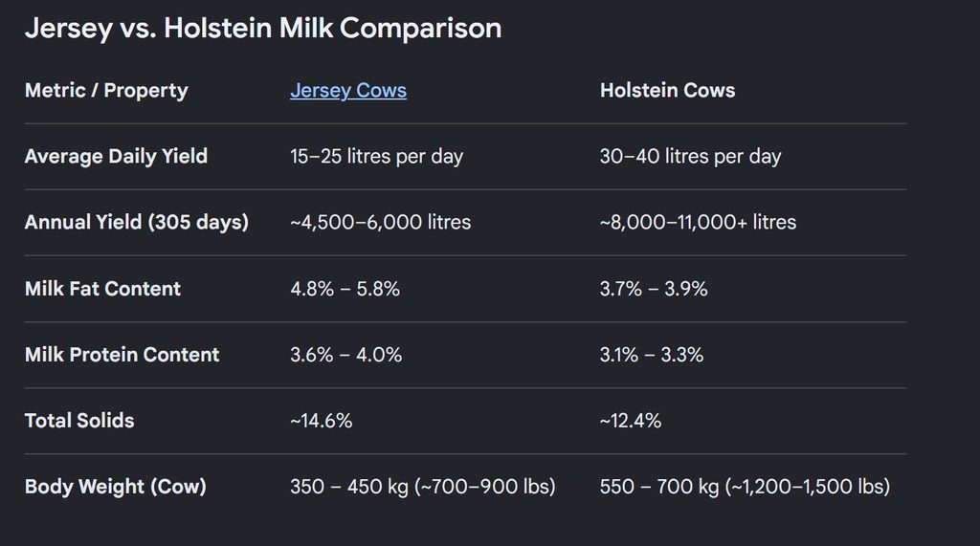Select the Total Solids row label

tap(79, 421)
